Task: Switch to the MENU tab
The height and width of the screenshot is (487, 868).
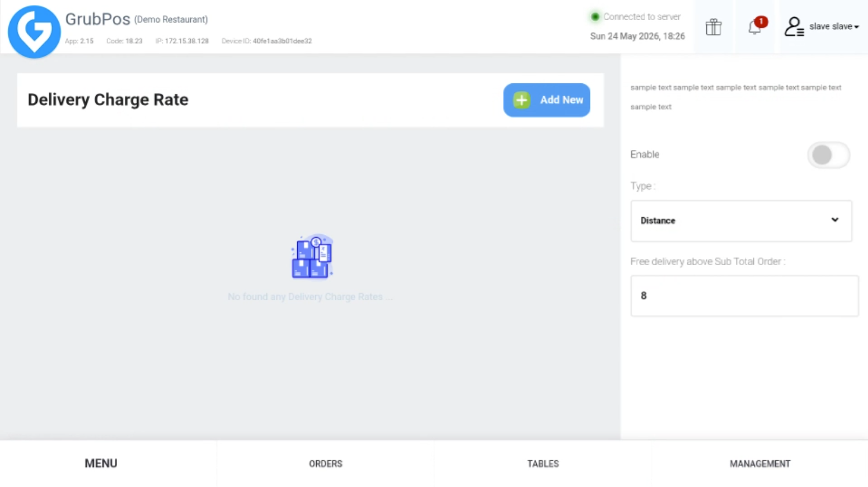Action: click(101, 464)
